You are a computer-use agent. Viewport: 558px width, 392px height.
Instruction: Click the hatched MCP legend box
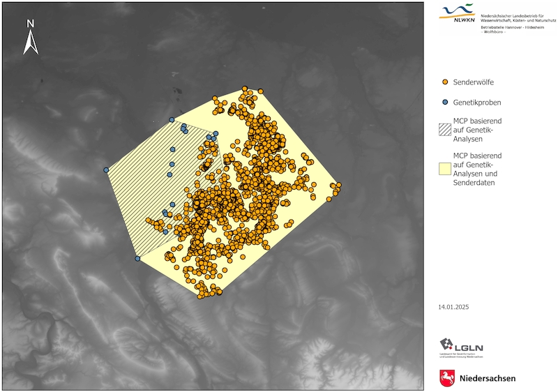click(444, 130)
